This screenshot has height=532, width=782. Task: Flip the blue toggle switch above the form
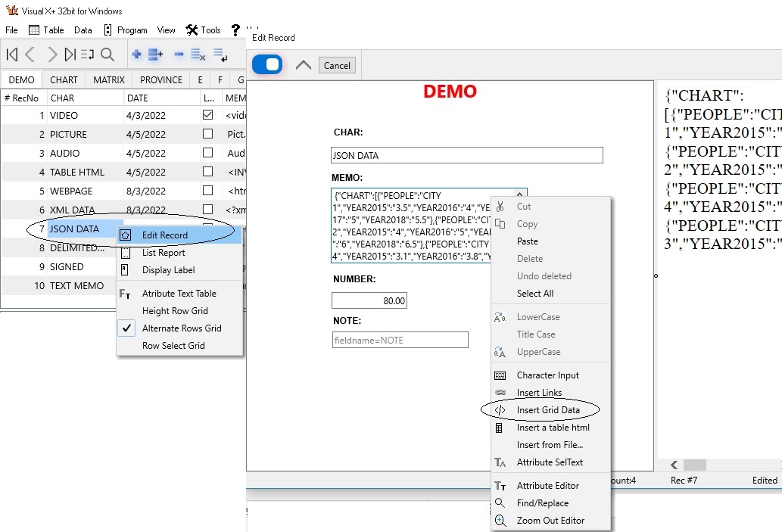coord(267,64)
